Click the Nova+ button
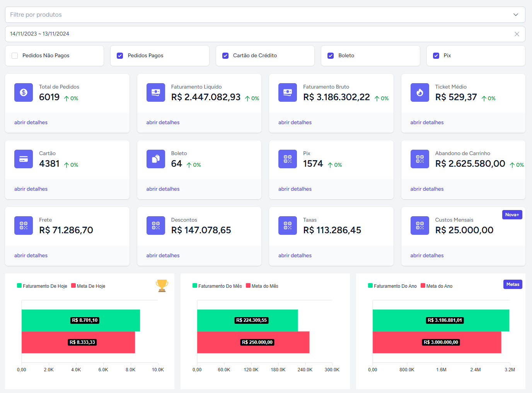 click(512, 215)
